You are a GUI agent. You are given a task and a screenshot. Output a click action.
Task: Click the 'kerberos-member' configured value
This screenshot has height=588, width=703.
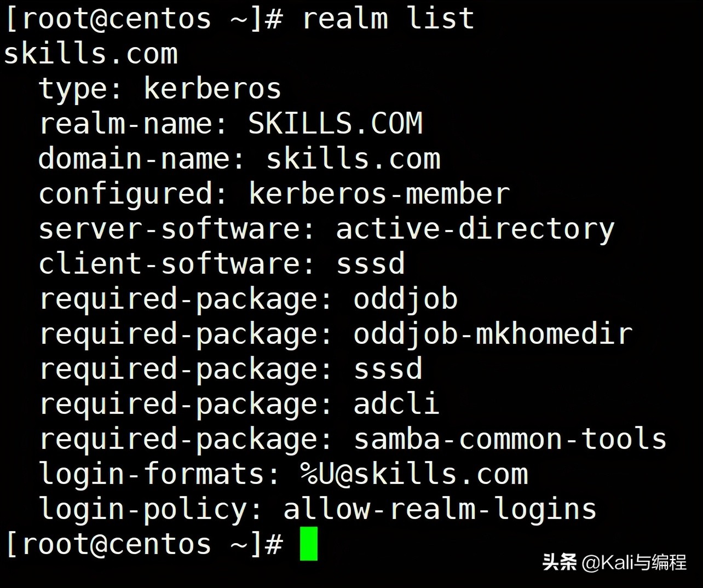tap(379, 194)
